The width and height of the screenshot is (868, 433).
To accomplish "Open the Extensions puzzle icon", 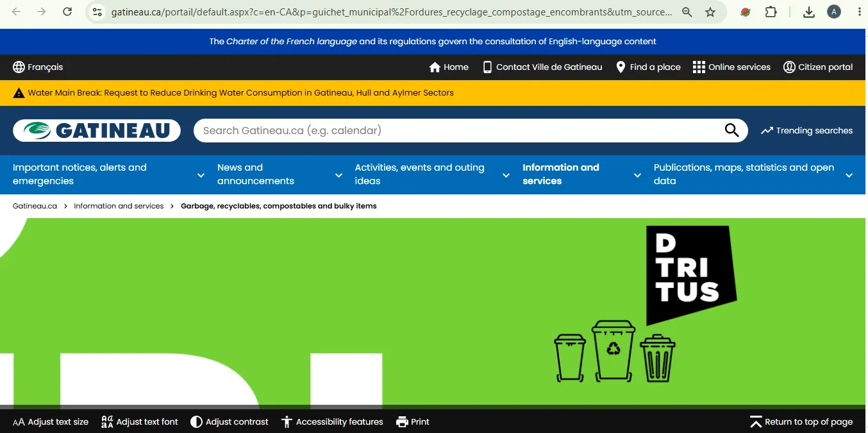I will (771, 12).
